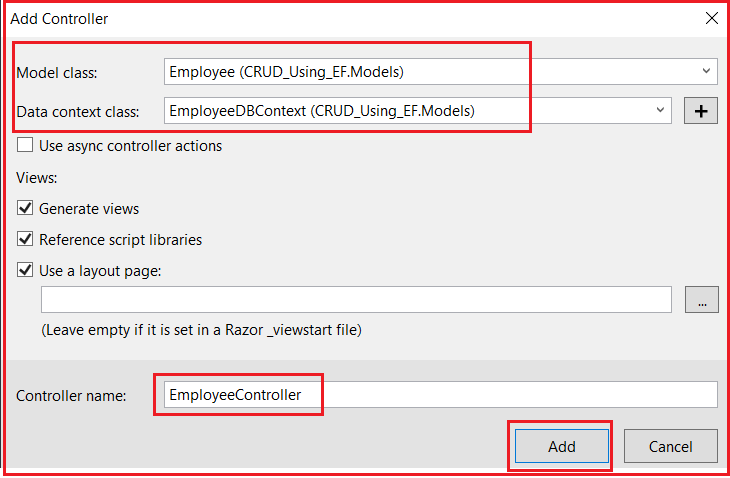Click the Add button
The height and width of the screenshot is (478, 730).
[561, 446]
